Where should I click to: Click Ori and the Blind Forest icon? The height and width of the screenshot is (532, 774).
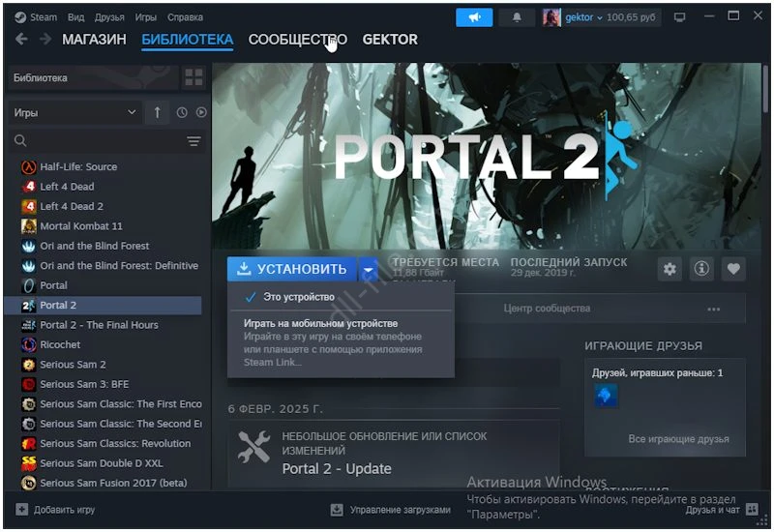tap(29, 246)
